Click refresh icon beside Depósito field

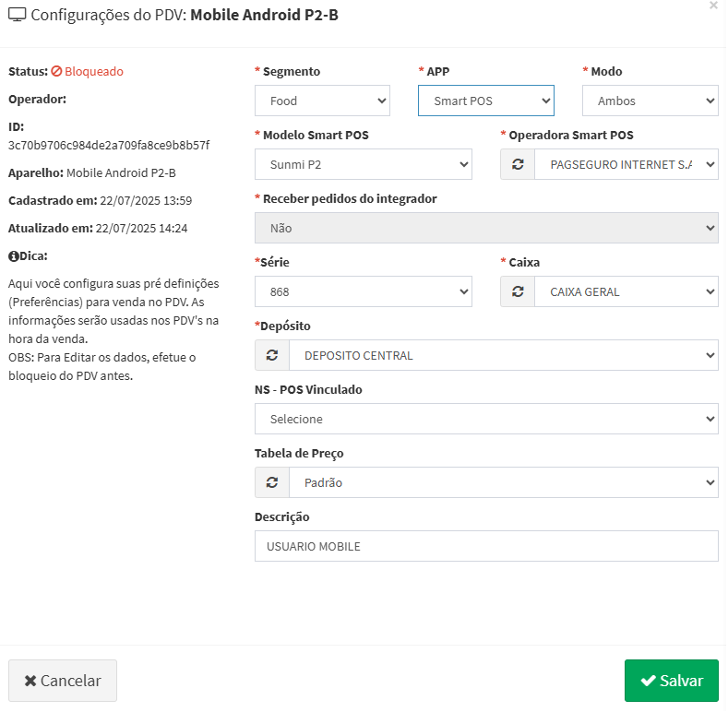272,355
